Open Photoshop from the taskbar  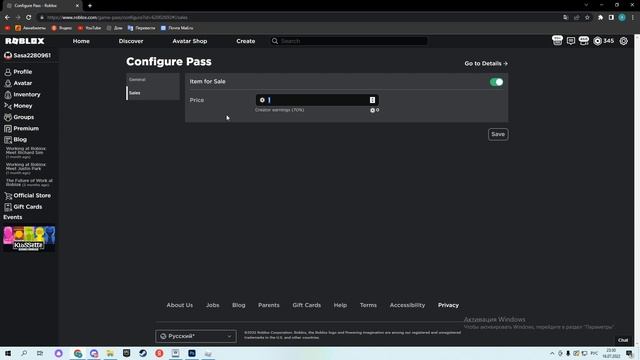pyautogui.click(x=192, y=353)
